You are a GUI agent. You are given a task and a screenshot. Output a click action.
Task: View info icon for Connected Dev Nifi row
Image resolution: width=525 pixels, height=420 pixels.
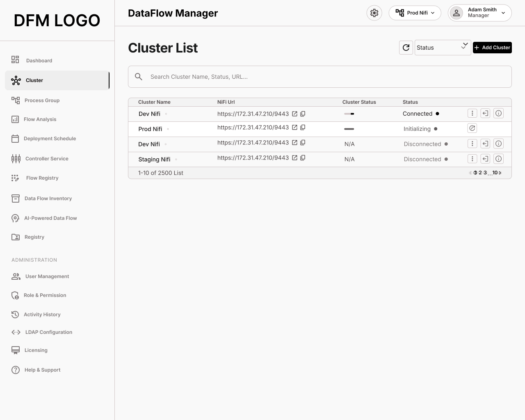tap(498, 114)
